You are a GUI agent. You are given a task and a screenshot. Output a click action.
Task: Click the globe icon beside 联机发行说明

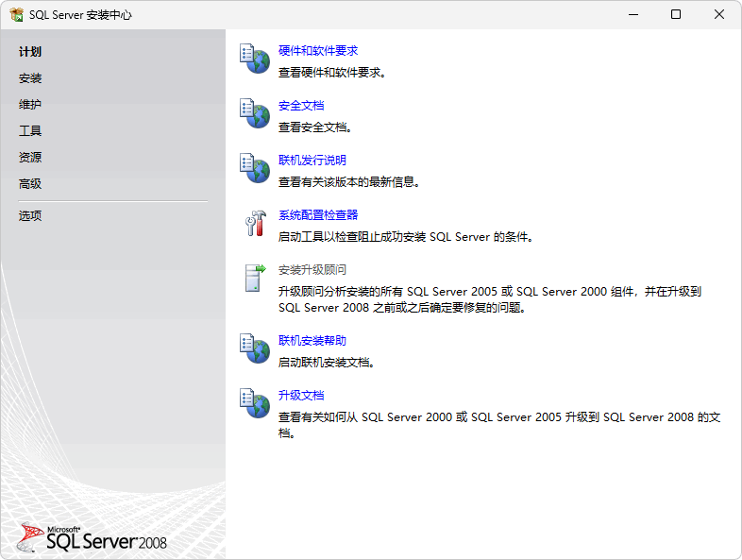255,168
